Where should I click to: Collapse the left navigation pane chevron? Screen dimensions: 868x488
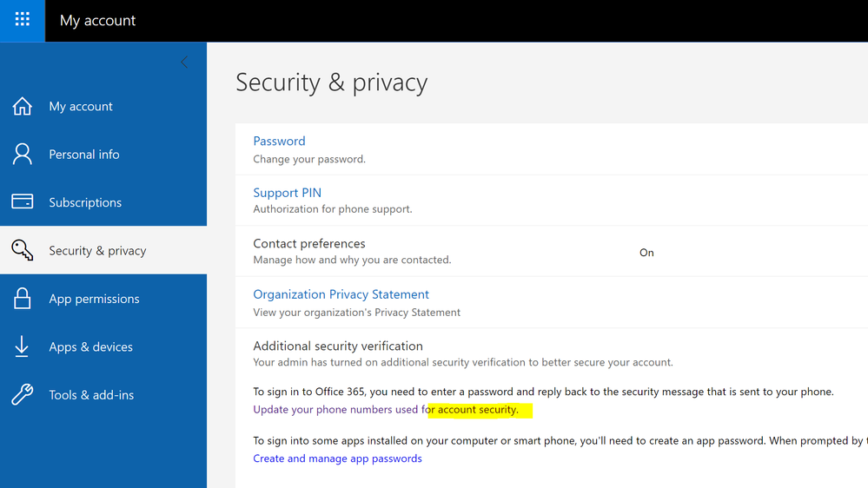coord(184,62)
